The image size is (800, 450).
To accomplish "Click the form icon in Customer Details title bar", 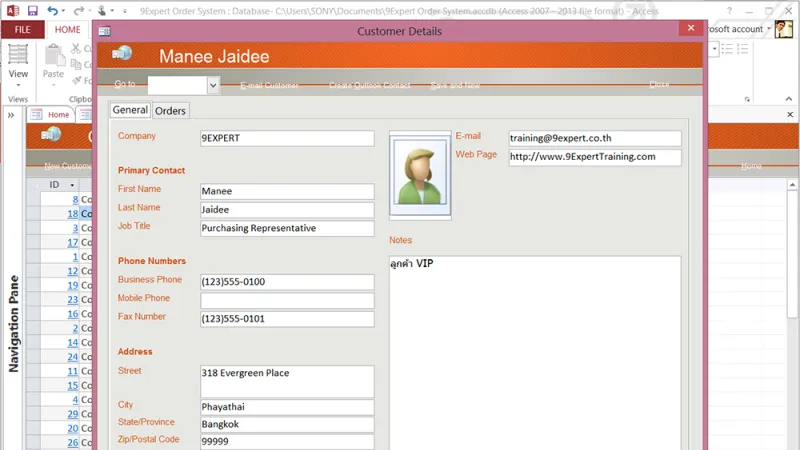I will pyautogui.click(x=105, y=32).
